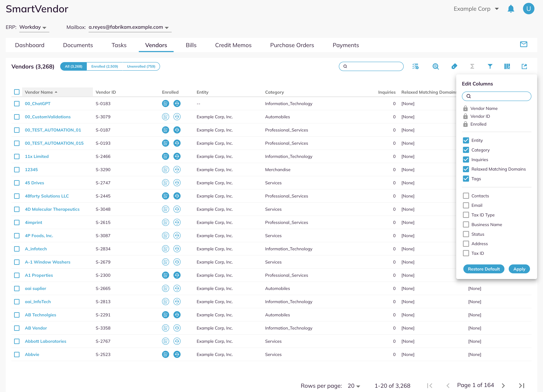Click the email lookup @ icon
The width and height of the screenshot is (543, 392).
tap(436, 67)
